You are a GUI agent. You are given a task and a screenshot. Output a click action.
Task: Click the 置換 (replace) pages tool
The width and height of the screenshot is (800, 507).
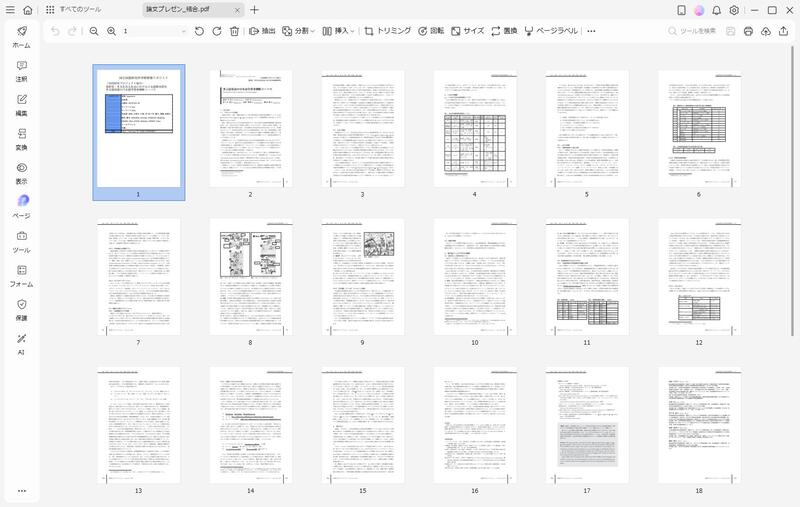[504, 31]
